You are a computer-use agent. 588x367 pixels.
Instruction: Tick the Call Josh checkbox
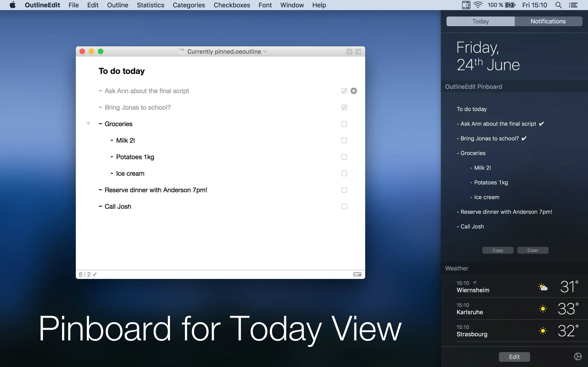click(x=344, y=206)
